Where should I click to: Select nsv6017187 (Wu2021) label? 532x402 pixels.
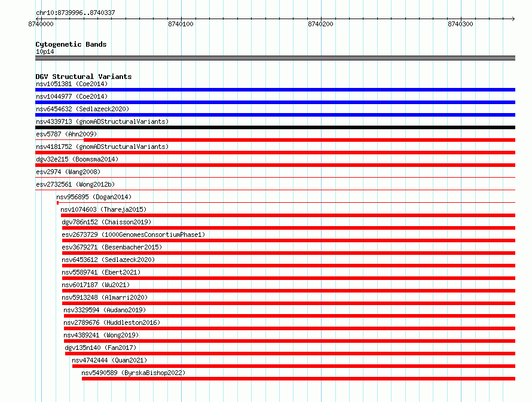96,285
